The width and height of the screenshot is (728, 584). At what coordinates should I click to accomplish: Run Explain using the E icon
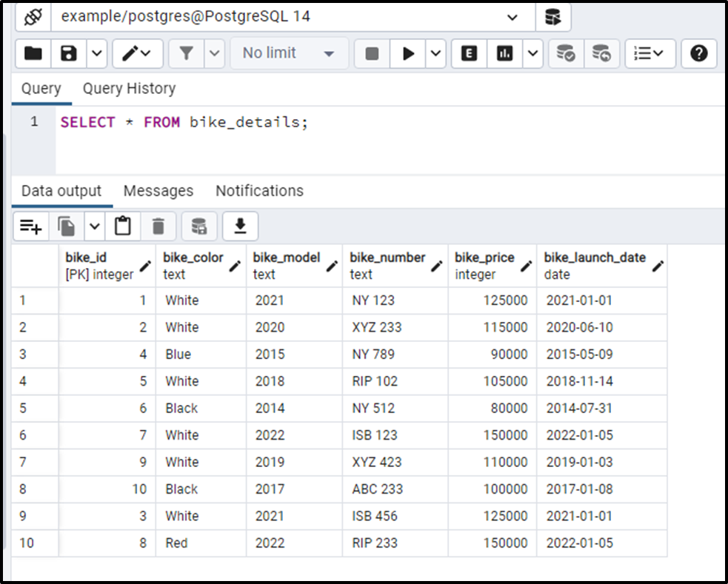469,53
